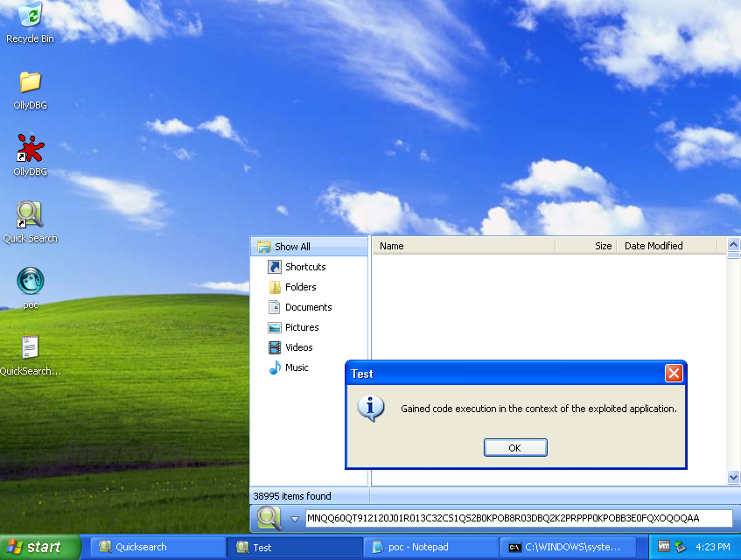Click the results list scroll down arrow
Image resolution: width=741 pixels, height=560 pixels.
[733, 477]
